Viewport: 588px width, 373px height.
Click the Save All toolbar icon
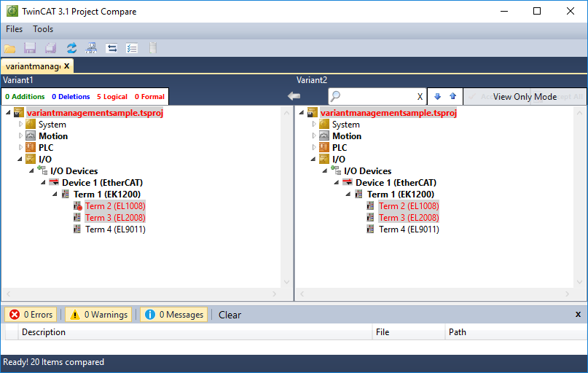click(50, 48)
